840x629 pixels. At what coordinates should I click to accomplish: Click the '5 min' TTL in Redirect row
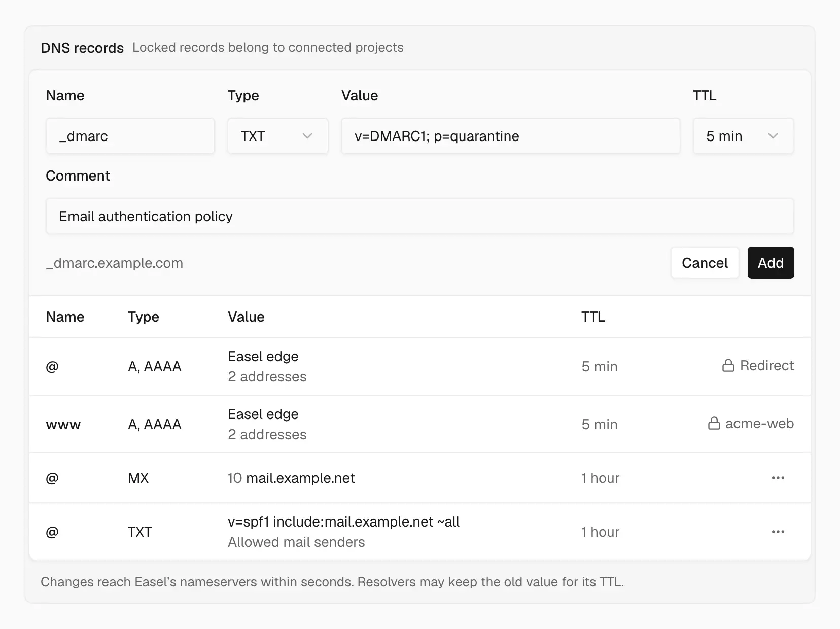600,367
